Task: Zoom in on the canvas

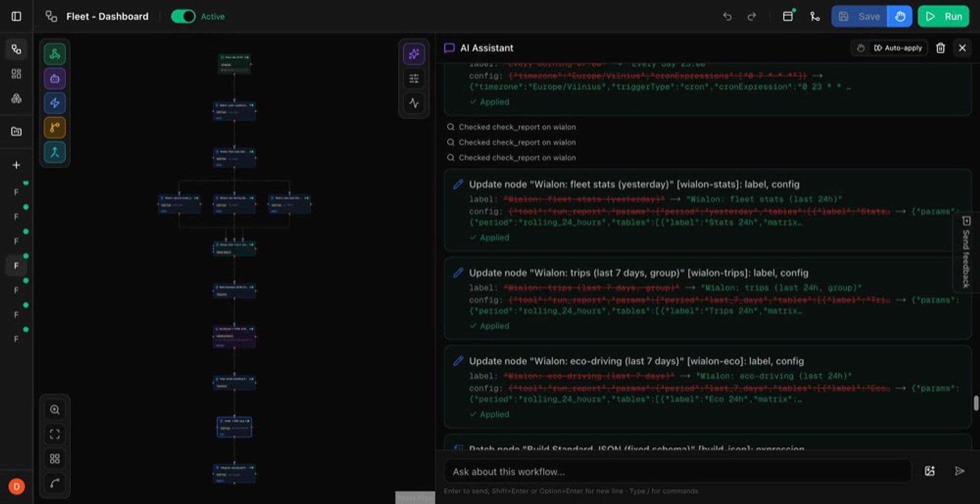Action: [55, 410]
